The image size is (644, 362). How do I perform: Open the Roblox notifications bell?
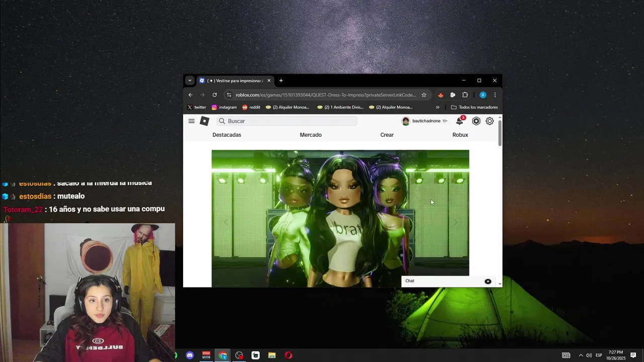coord(459,121)
